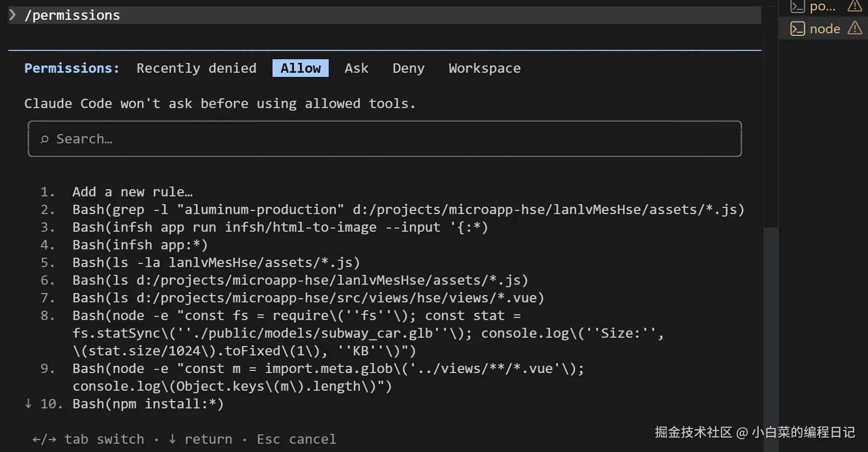Click the warning icon beside po... terminal

[854, 6]
